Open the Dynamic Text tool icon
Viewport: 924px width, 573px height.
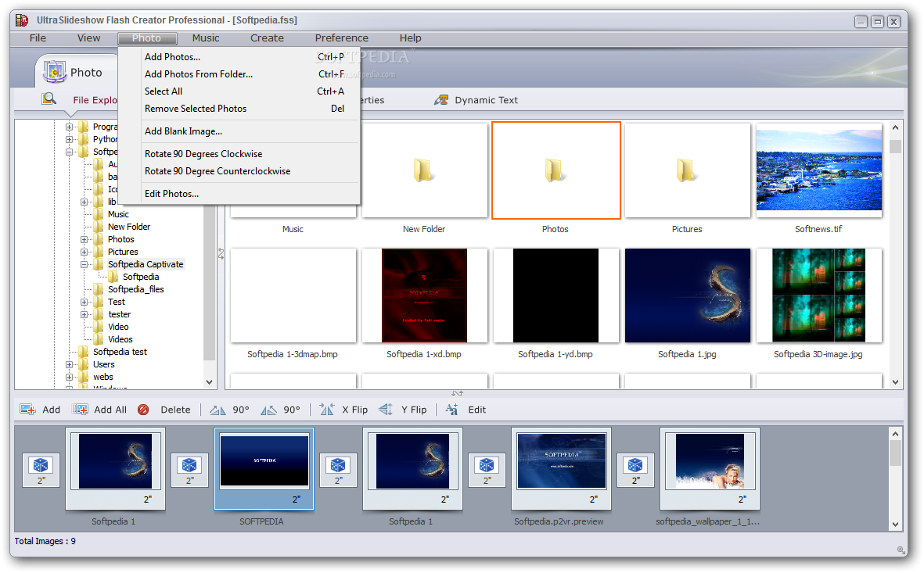point(440,100)
